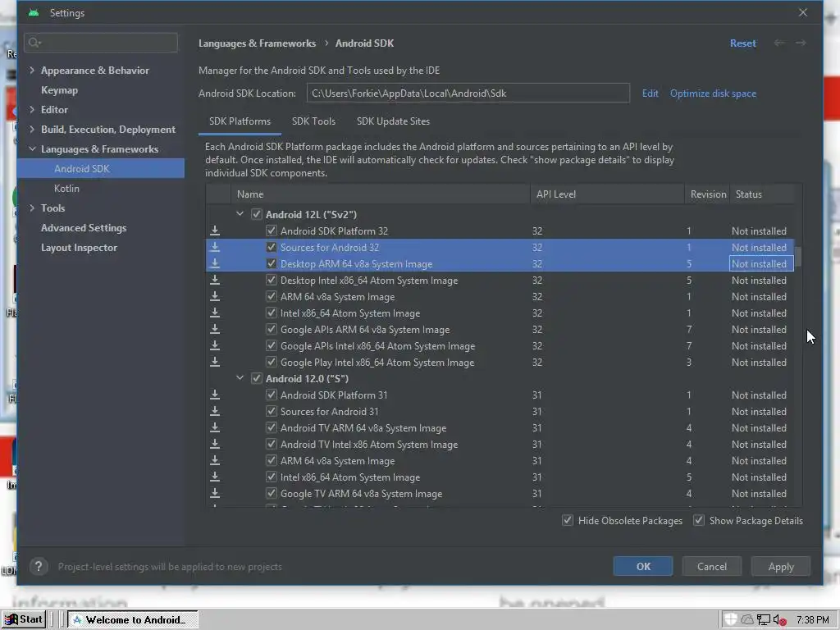The width and height of the screenshot is (840, 630).
Task: Uncheck Android SDK Platform 31 checkbox
Action: click(271, 395)
